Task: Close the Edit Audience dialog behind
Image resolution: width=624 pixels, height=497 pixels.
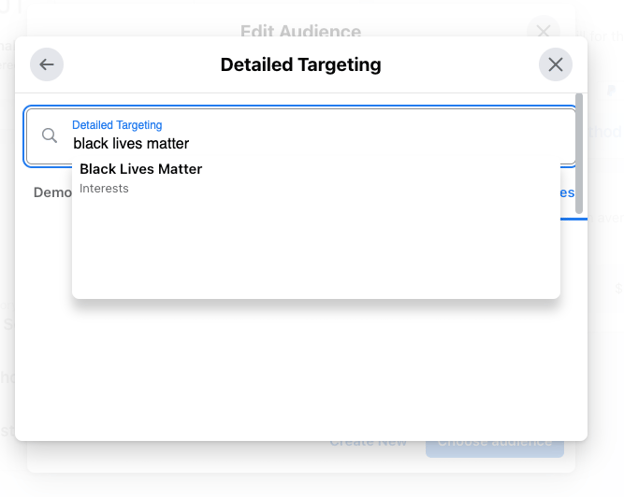Action: (544, 28)
